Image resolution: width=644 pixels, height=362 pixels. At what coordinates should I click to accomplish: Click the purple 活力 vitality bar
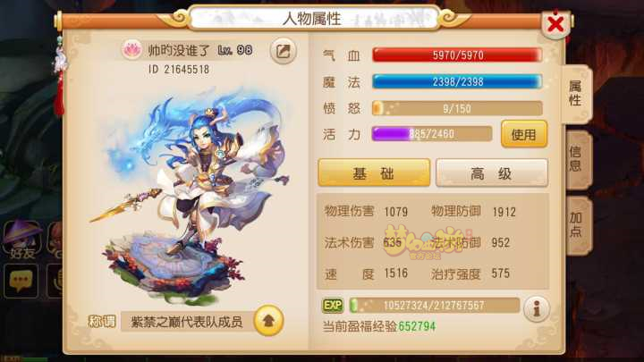[x=432, y=134]
